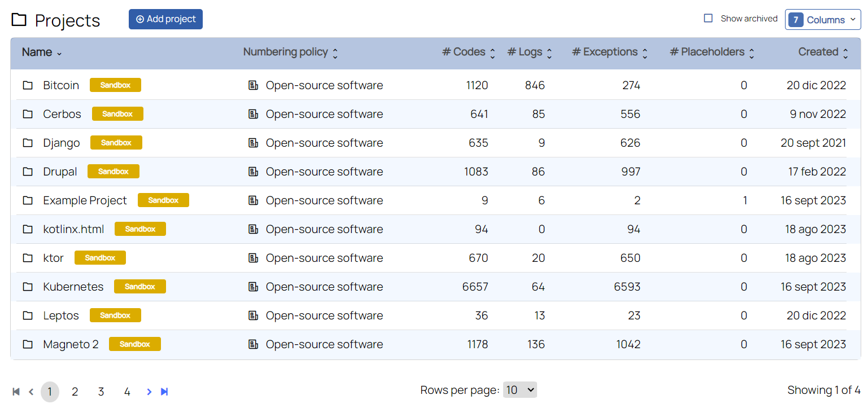
Task: Click the 846 logs value
Action: [x=535, y=85]
